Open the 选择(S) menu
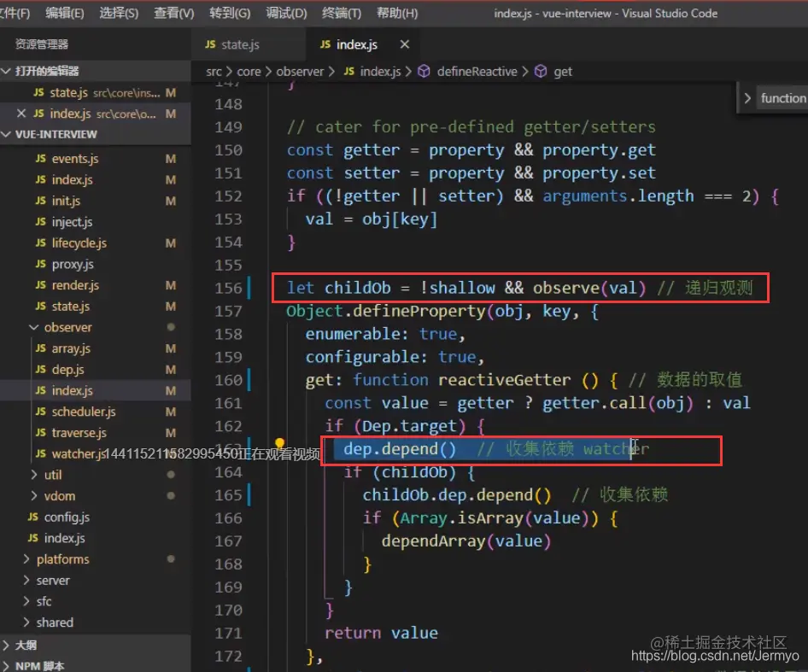 pyautogui.click(x=119, y=13)
